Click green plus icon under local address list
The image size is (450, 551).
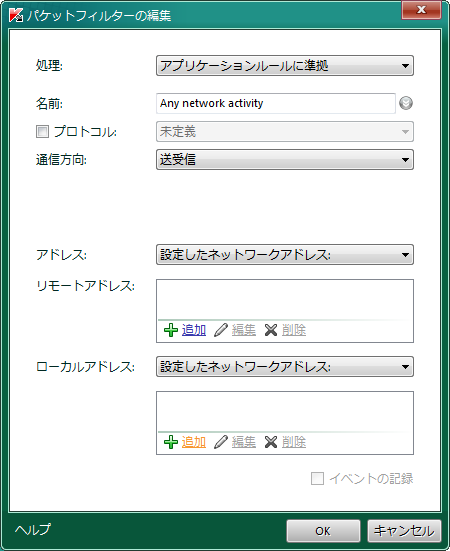[171, 442]
